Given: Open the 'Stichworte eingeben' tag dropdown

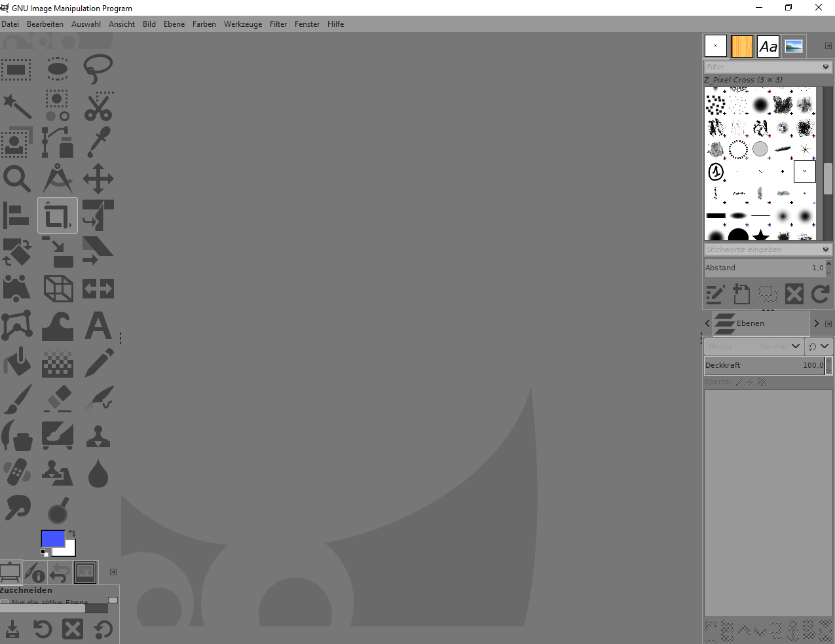Looking at the screenshot, I should pyautogui.click(x=826, y=249).
